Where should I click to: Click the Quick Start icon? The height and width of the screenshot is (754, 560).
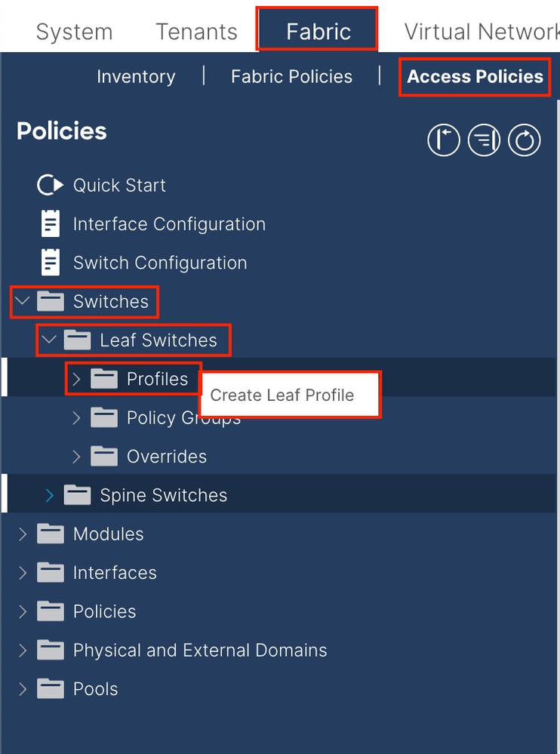point(50,185)
